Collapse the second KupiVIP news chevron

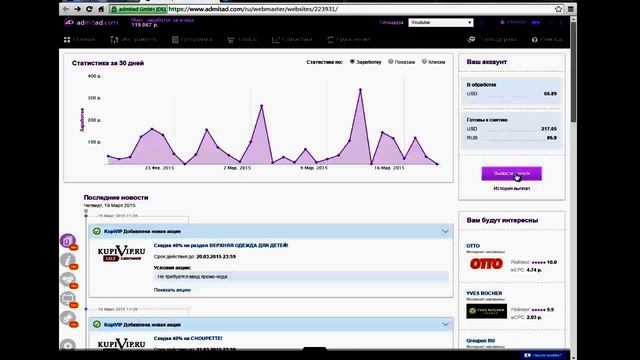tap(445, 324)
